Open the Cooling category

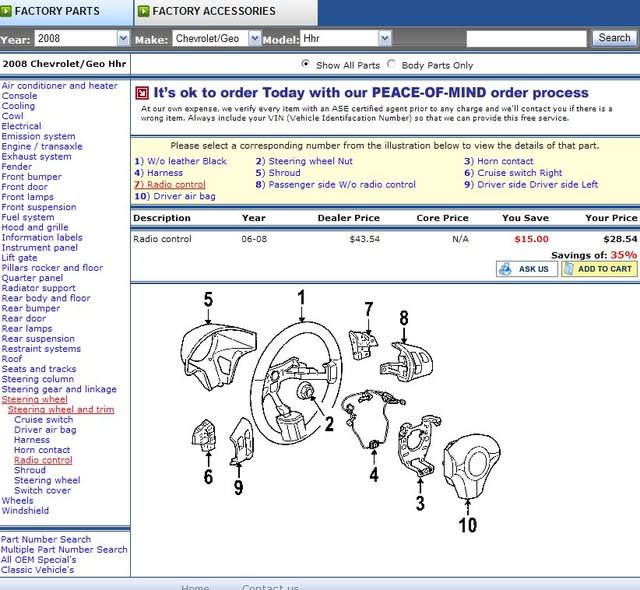18,106
